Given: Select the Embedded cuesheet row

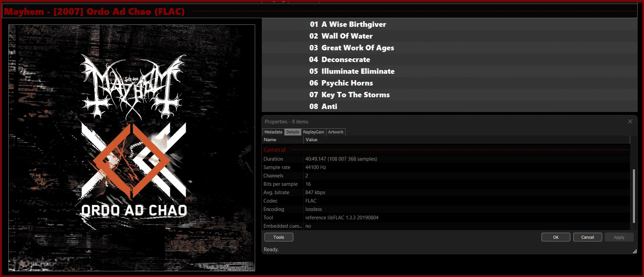Looking at the screenshot, I should 446,226.
